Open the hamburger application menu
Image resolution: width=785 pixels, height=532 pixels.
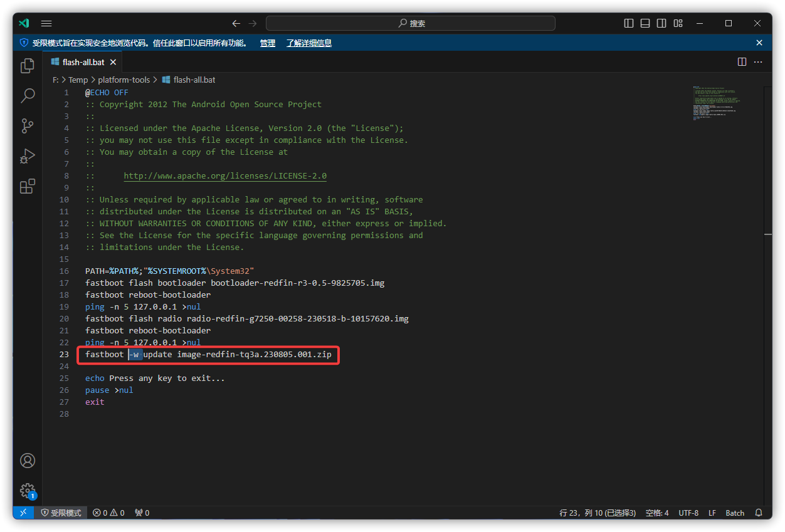[46, 23]
